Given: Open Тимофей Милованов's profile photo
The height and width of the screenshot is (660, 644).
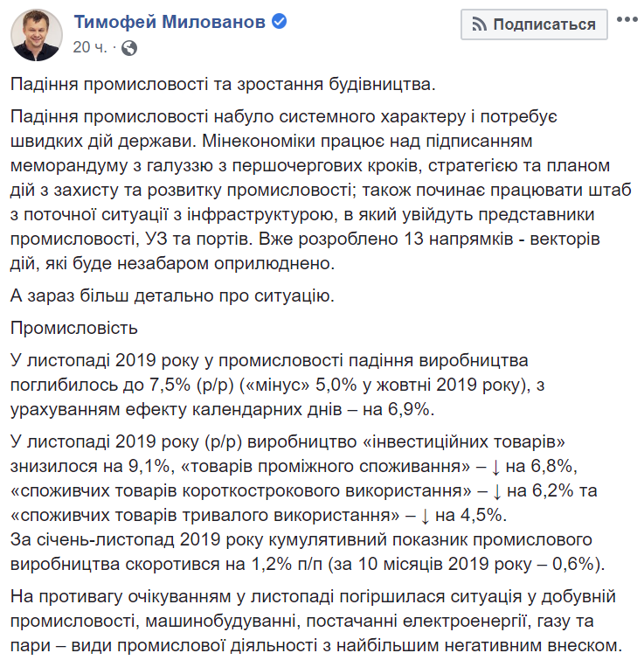Looking at the screenshot, I should 35,31.
